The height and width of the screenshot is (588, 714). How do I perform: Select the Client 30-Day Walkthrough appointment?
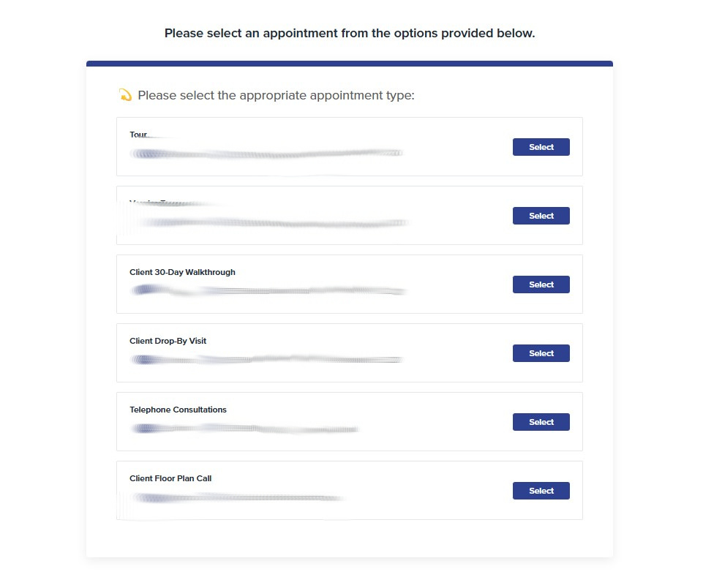pyautogui.click(x=541, y=284)
